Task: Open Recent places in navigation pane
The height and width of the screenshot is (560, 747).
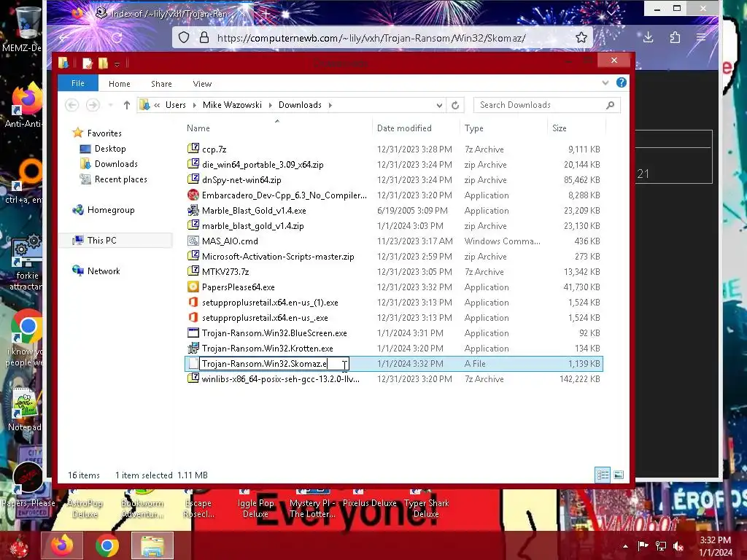Action: click(120, 179)
